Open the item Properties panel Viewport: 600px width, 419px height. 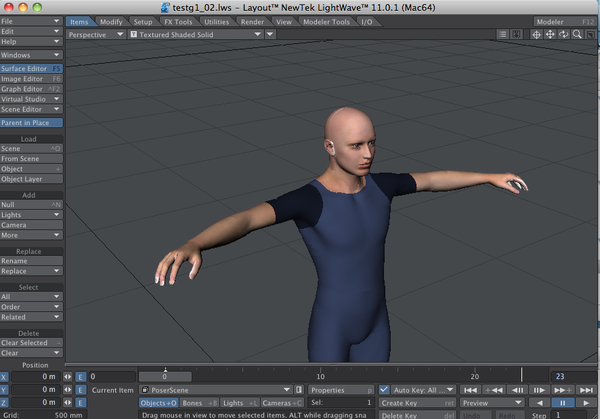[x=341, y=390]
